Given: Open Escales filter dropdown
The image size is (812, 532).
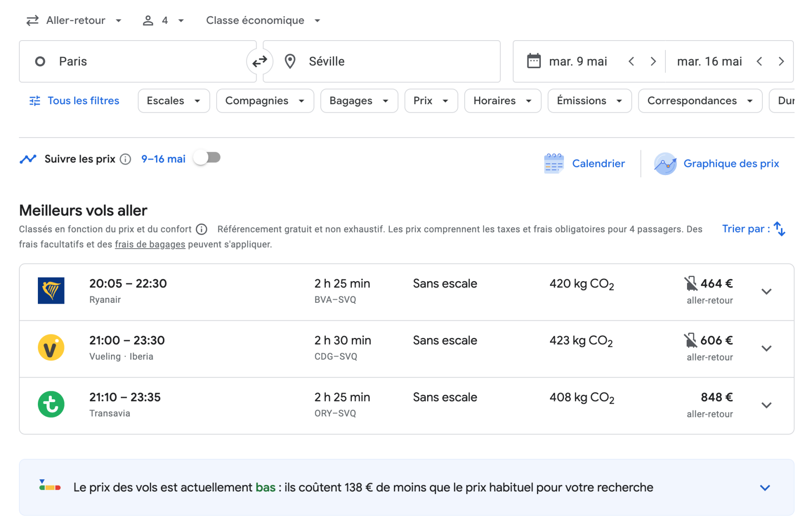Looking at the screenshot, I should pos(174,101).
